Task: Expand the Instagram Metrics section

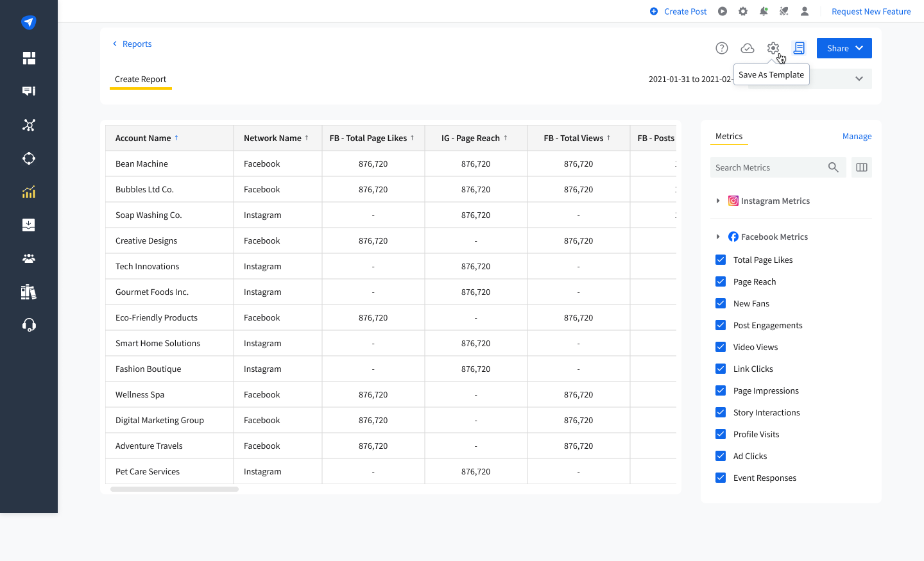Action: [718, 201]
